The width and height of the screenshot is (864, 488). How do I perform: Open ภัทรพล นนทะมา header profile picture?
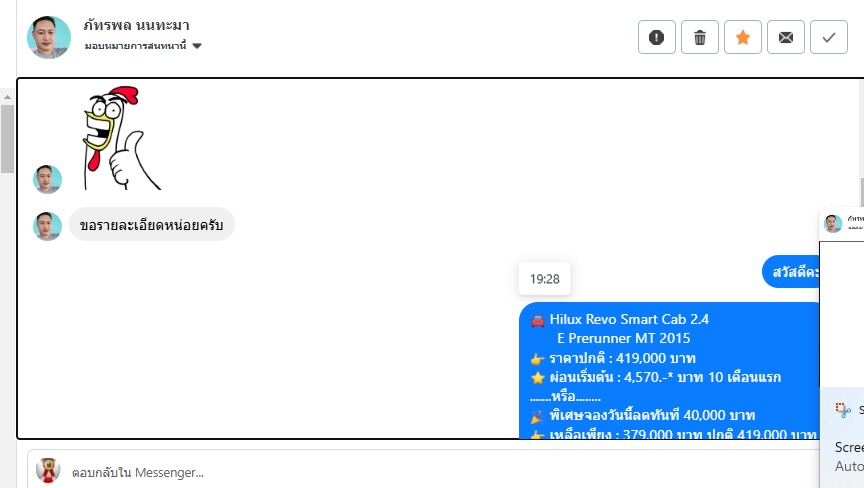pos(48,37)
